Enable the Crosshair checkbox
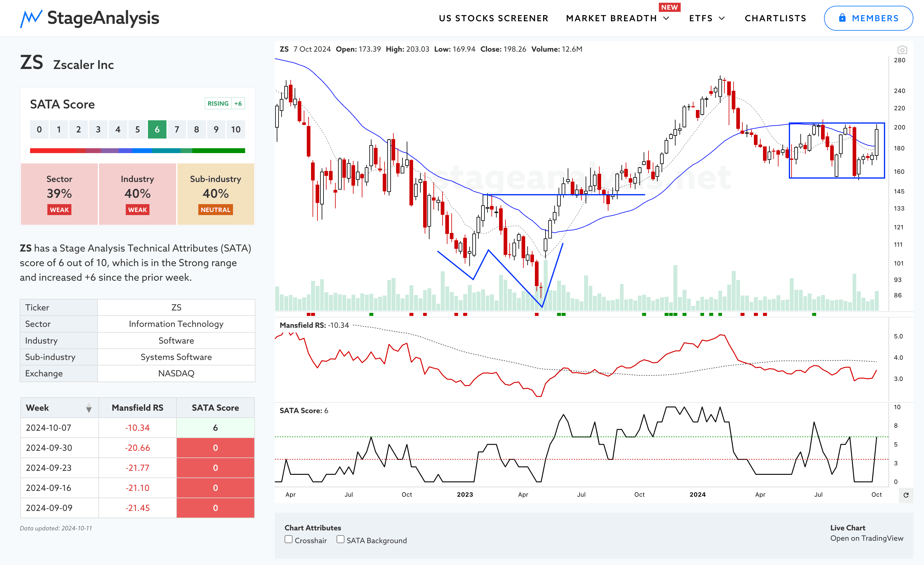The image size is (924, 565). coord(288,539)
